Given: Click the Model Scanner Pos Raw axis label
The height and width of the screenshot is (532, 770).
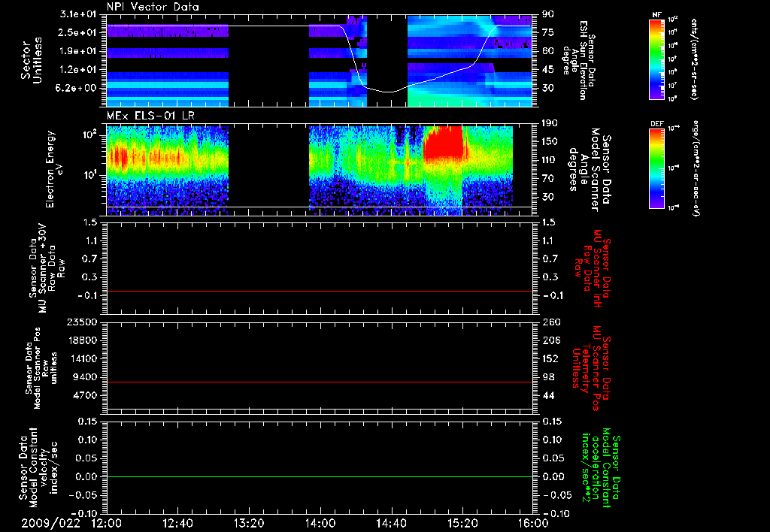Looking at the screenshot, I should (x=41, y=368).
